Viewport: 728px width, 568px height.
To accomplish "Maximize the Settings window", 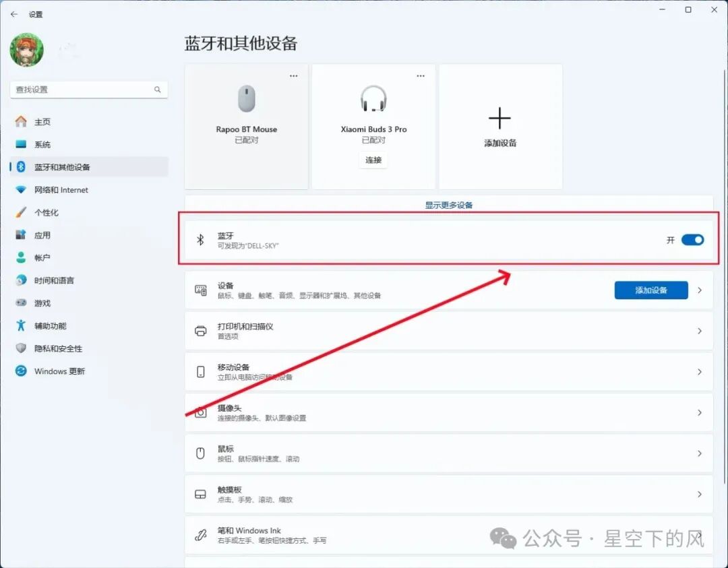I will pos(688,9).
